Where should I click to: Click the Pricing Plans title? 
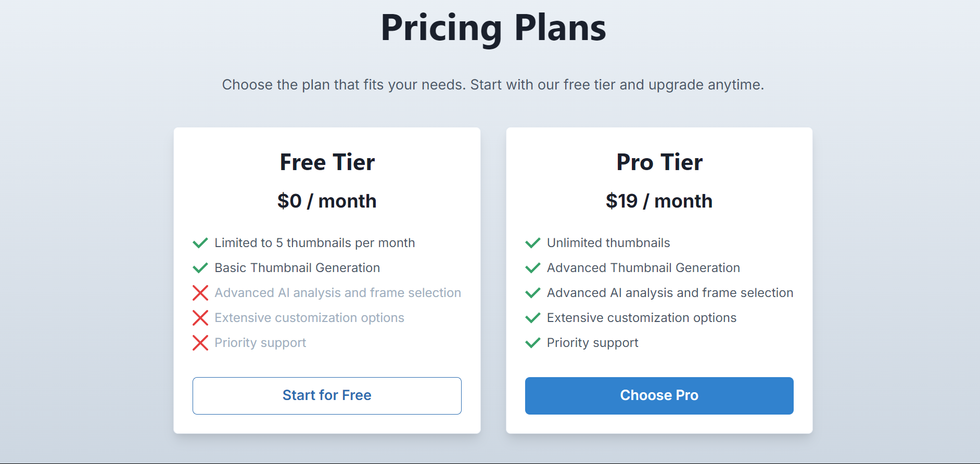click(x=493, y=28)
